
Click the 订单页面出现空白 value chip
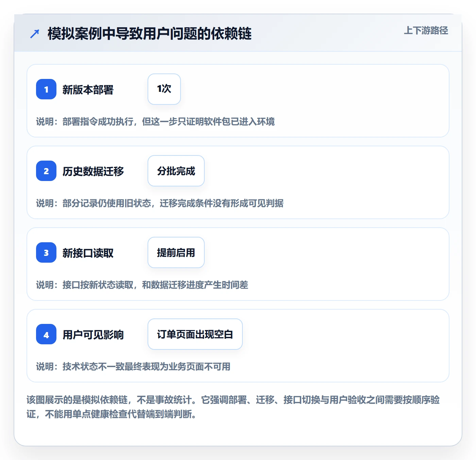pyautogui.click(x=195, y=334)
